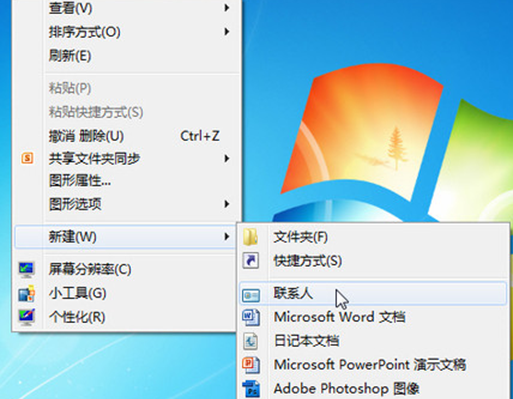Open the 查看(V) menu entry
This screenshot has width=513, height=399.
tap(126, 8)
